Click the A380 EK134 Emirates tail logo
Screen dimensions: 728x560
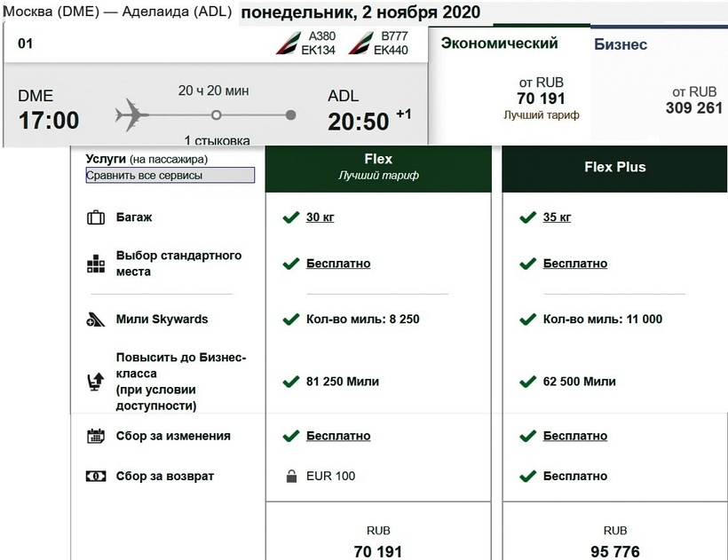pos(289,43)
